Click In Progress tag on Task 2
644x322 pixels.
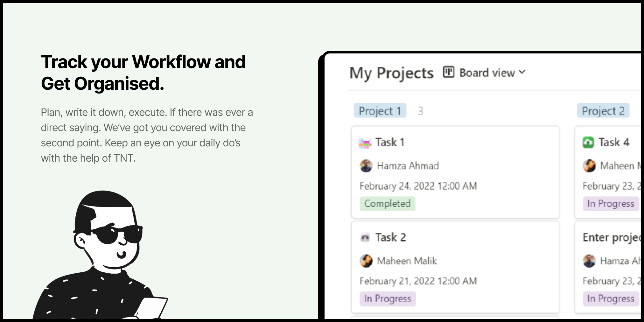(388, 299)
